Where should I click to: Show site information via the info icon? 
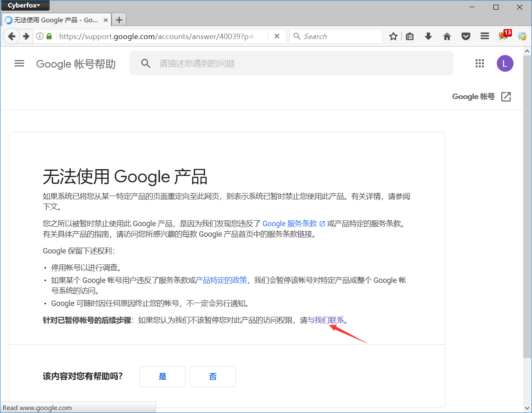pos(40,37)
